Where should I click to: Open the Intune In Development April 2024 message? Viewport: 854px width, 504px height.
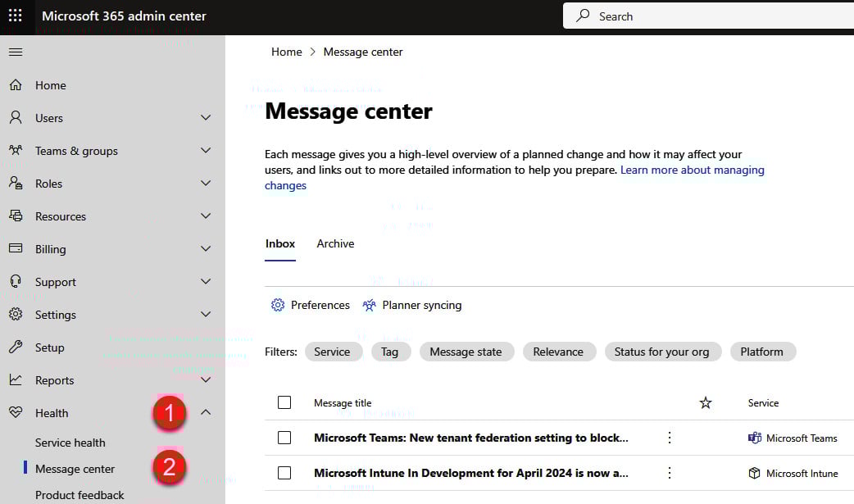(471, 473)
